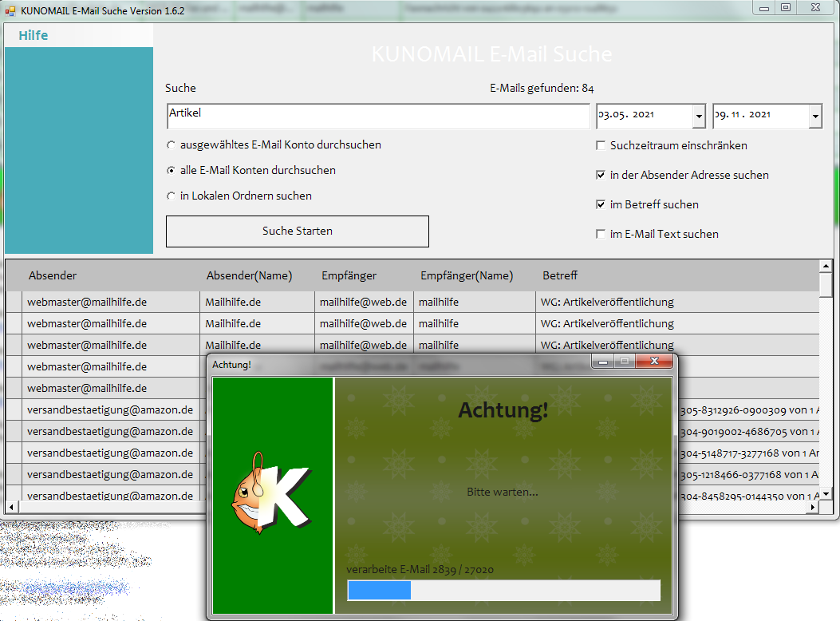840x621 pixels.
Task: Close the Achtung! dialog
Action: (x=654, y=361)
